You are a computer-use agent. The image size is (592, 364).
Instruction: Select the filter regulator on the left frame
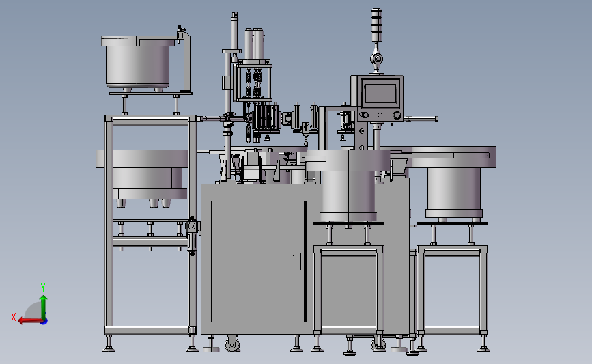(x=192, y=236)
